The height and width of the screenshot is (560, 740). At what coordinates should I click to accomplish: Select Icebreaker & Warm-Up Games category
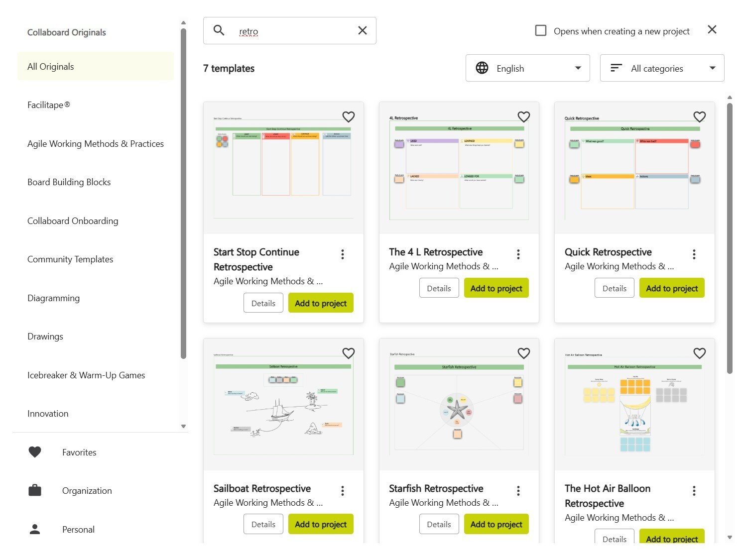click(86, 375)
